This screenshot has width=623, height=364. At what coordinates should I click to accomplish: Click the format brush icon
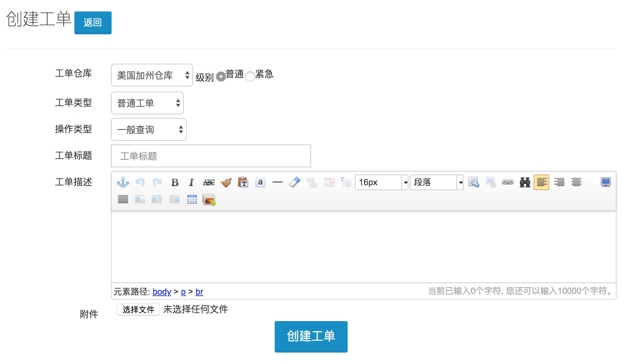226,182
